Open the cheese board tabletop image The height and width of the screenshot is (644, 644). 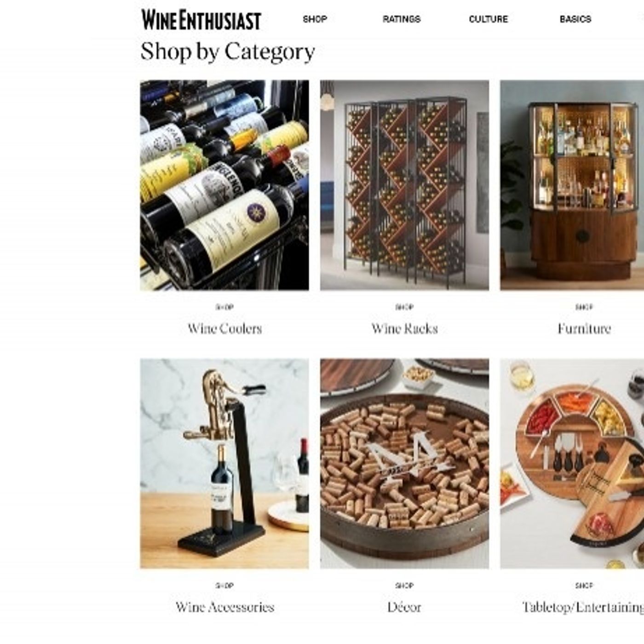tap(572, 464)
